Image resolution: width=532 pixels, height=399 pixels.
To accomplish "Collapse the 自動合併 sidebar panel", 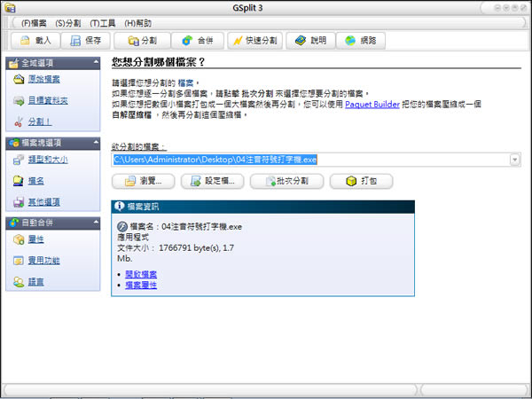I will (x=96, y=223).
